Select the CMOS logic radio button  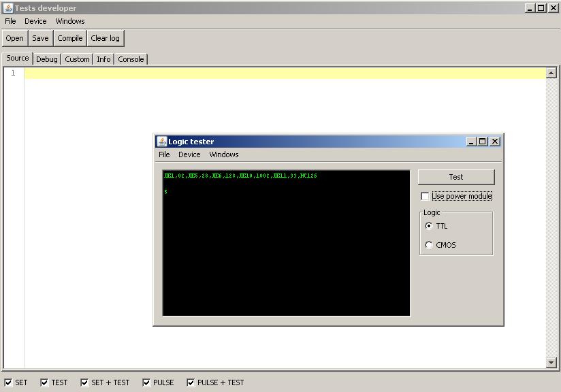click(x=429, y=245)
